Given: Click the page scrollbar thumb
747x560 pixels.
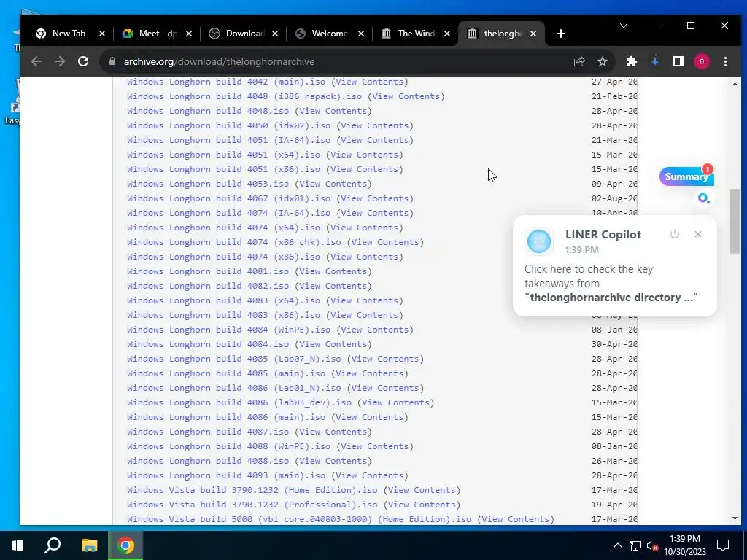Looking at the screenshot, I should [735, 221].
